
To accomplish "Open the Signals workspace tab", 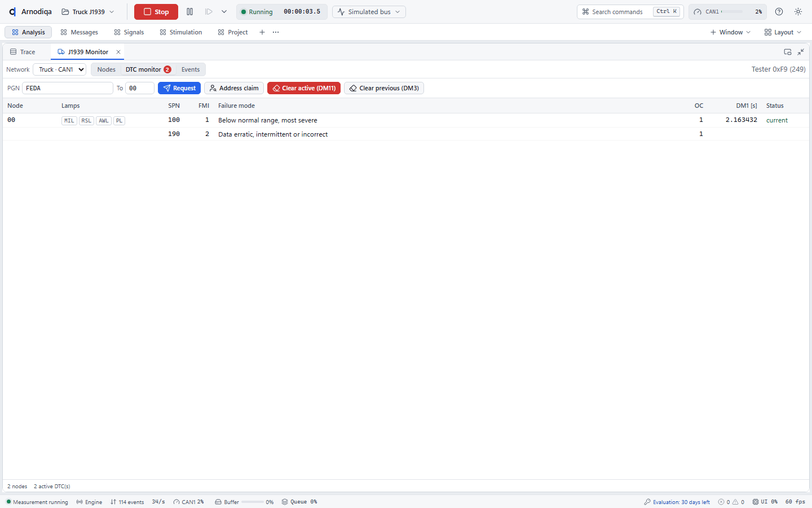I will 129,32.
